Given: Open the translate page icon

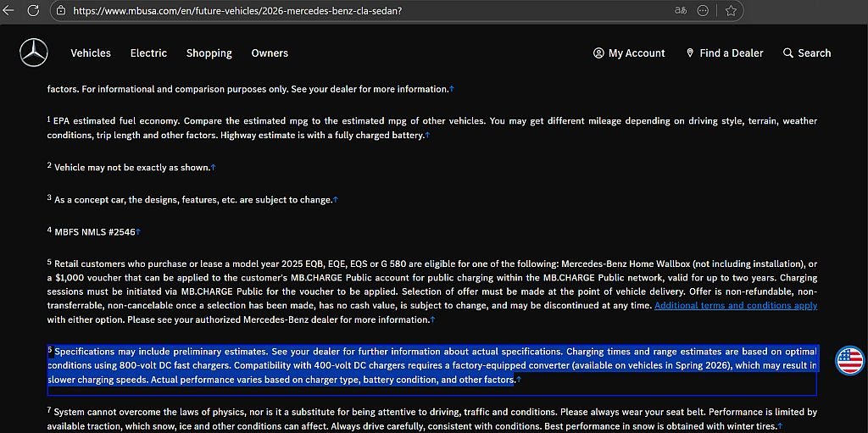Looking at the screenshot, I should [680, 11].
